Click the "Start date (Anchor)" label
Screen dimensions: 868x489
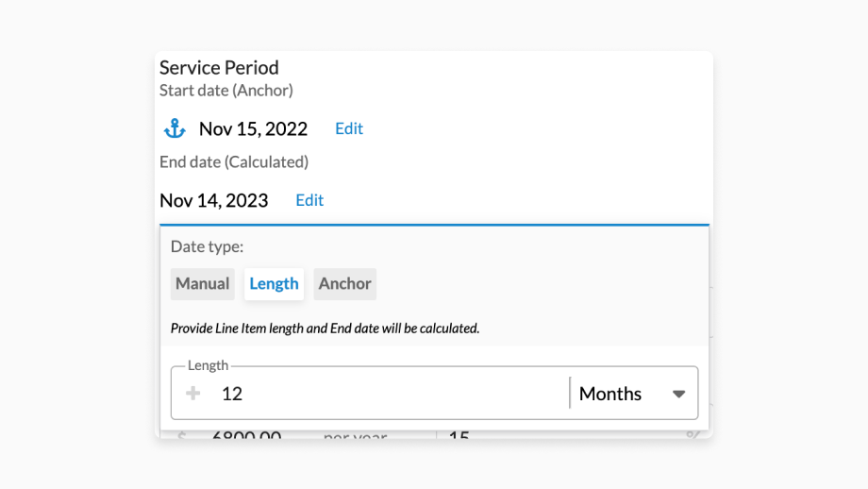pyautogui.click(x=226, y=91)
